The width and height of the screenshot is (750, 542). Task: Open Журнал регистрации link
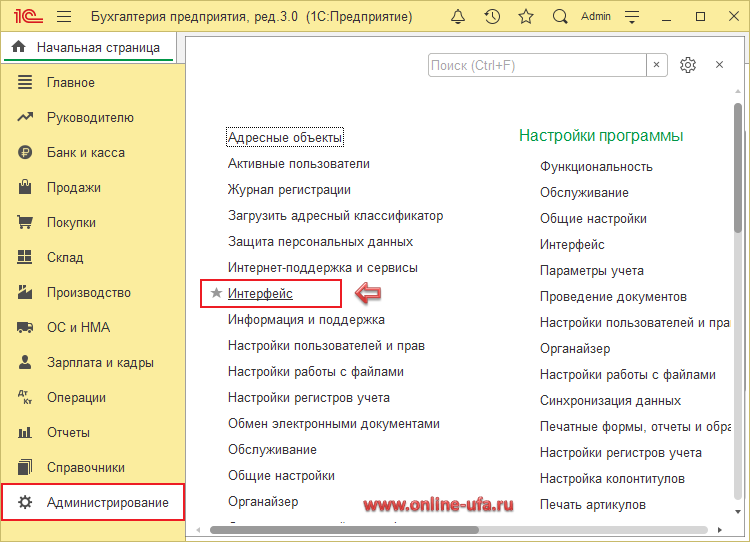(x=289, y=189)
